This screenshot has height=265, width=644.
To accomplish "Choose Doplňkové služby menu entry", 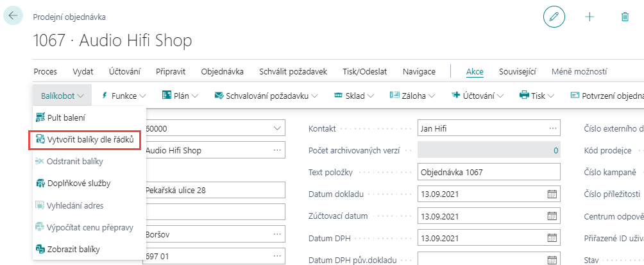I will [x=90, y=184].
